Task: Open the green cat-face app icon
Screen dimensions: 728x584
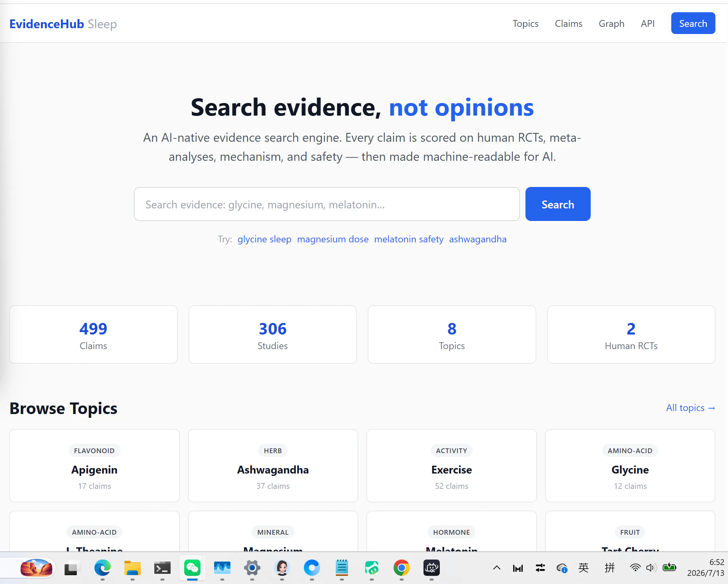Action: point(371,568)
